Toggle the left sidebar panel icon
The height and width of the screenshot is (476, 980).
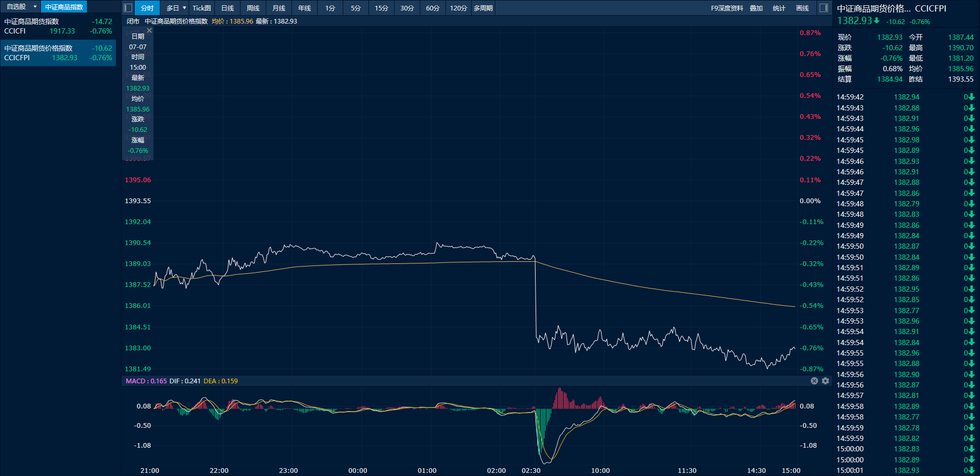click(x=127, y=8)
